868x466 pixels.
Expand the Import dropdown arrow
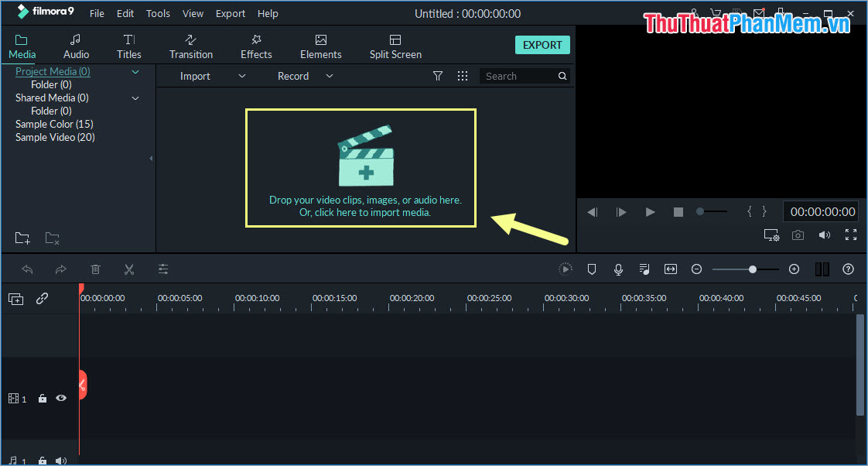tap(241, 76)
